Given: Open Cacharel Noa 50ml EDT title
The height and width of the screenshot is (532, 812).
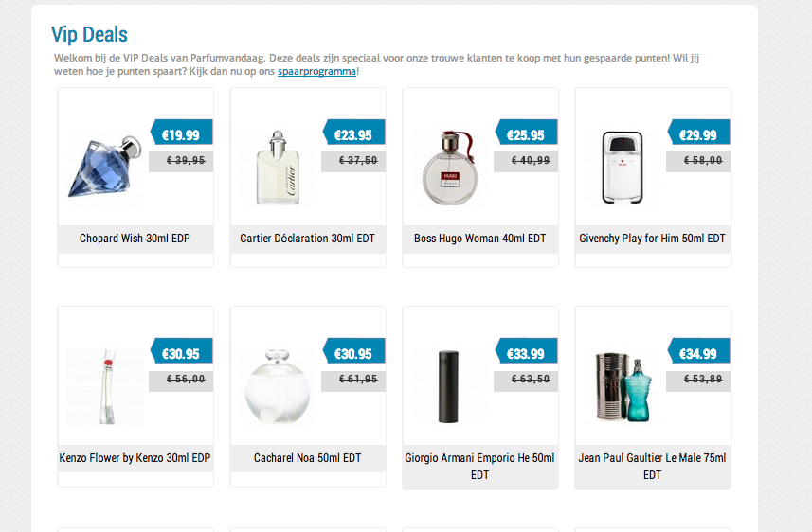Looking at the screenshot, I should pyautogui.click(x=307, y=458).
